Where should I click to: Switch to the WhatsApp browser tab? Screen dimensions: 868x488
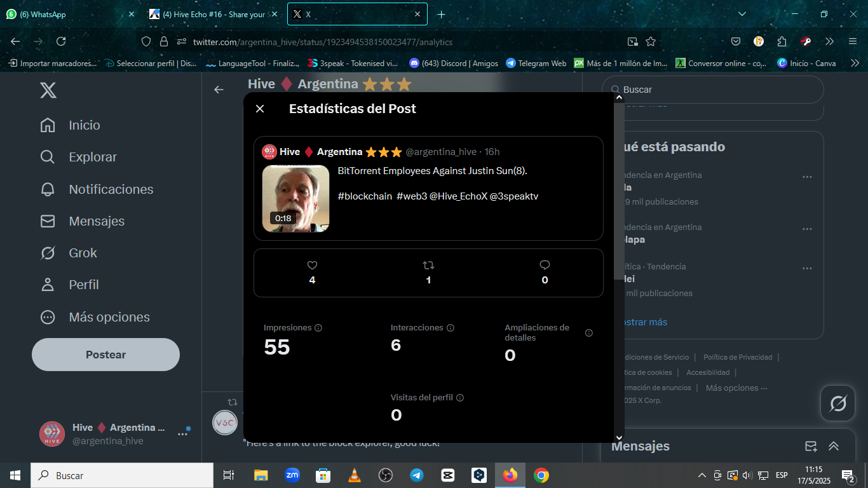(70, 14)
